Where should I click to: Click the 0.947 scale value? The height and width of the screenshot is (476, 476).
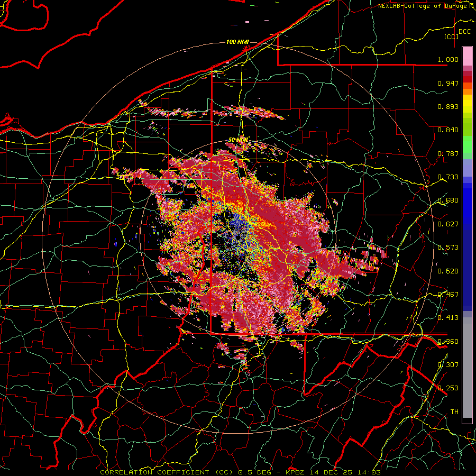tap(448, 83)
